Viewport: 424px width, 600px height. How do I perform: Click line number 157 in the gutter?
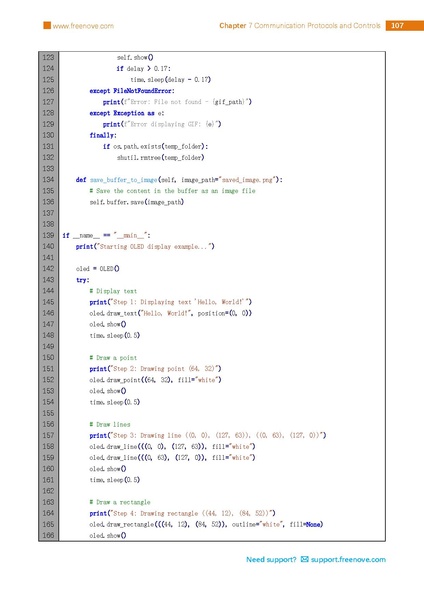(x=48, y=435)
